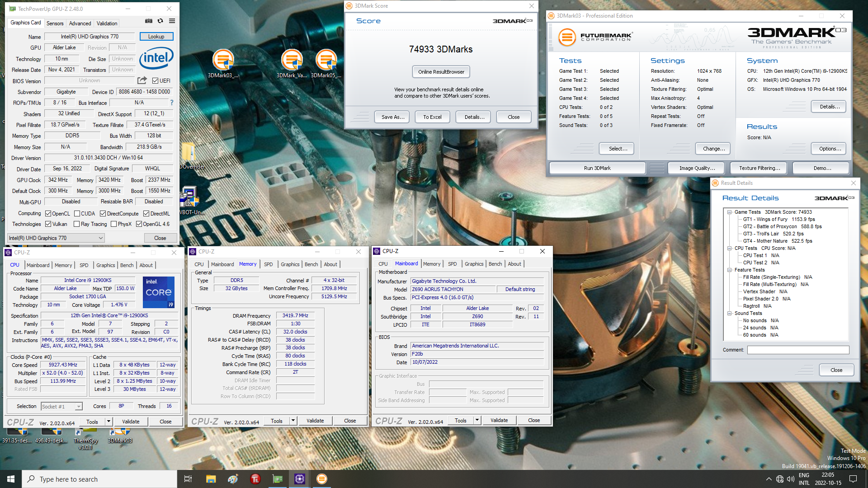Image resolution: width=868 pixels, height=488 pixels.
Task: Click the To Excel button
Action: [432, 117]
